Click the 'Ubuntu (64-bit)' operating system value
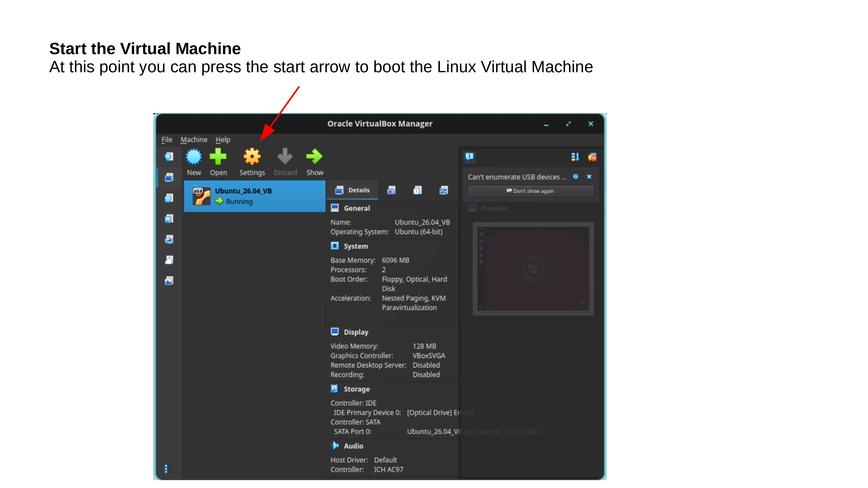The image size is (868, 488). click(x=419, y=232)
